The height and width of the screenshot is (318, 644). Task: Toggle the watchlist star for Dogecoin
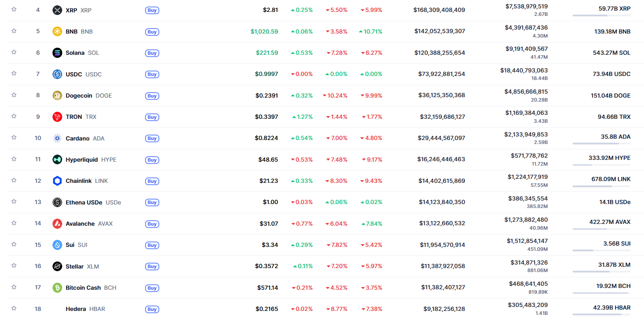14,95
